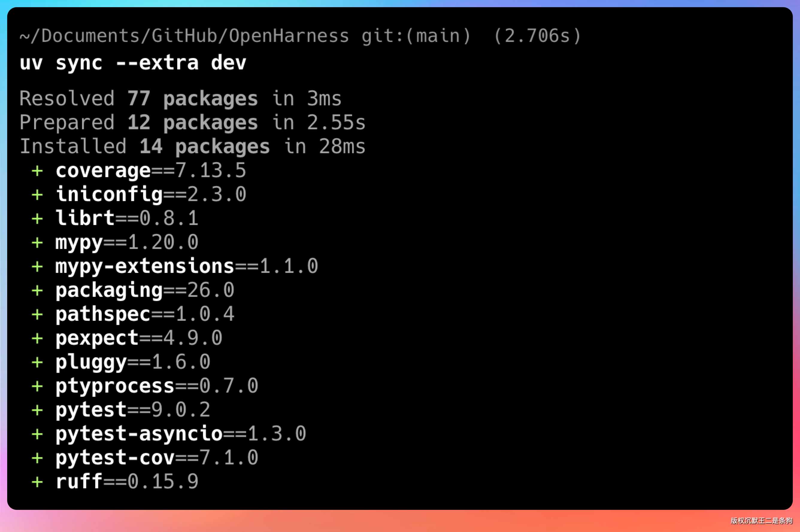The width and height of the screenshot is (800, 532).
Task: Click the green plus beside ruff
Action: (x=37, y=482)
